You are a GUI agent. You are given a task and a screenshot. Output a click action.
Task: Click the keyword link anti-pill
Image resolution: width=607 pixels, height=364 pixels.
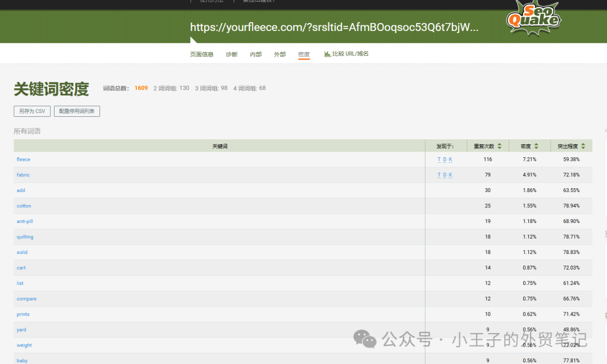25,221
